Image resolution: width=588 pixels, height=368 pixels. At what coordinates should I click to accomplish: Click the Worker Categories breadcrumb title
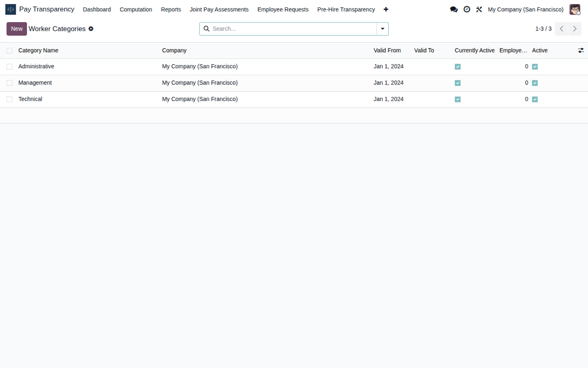click(57, 29)
